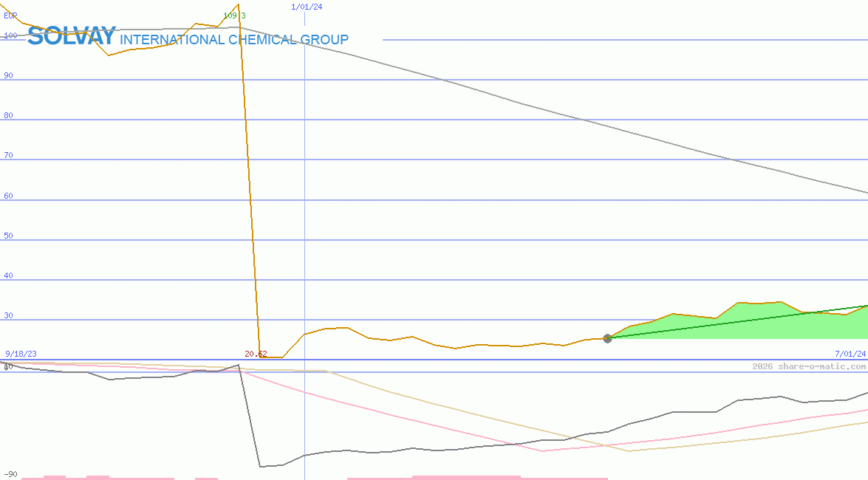
Task: Click the 1/01/24 date label
Action: pyautogui.click(x=307, y=7)
